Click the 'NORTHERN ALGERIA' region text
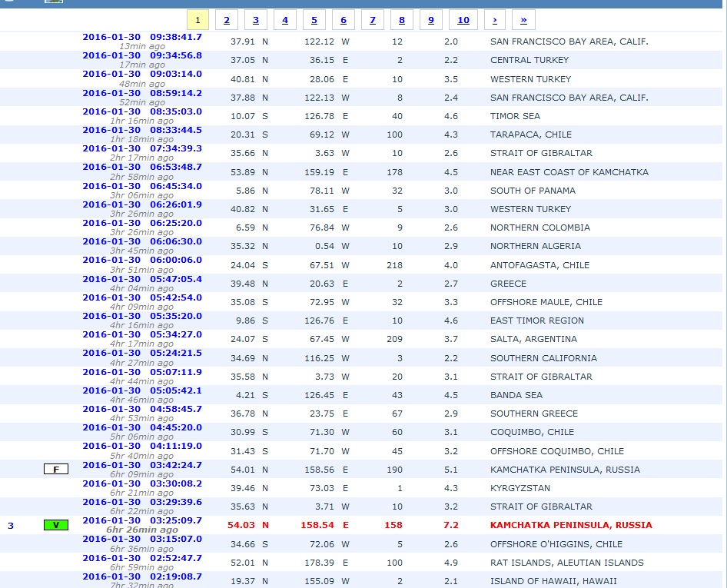Image resolution: width=727 pixels, height=588 pixels. point(536,246)
